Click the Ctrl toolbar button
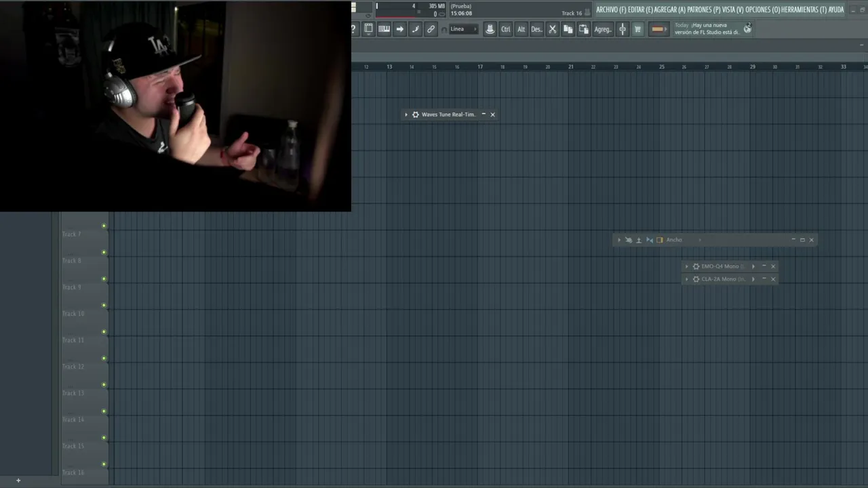 point(505,29)
